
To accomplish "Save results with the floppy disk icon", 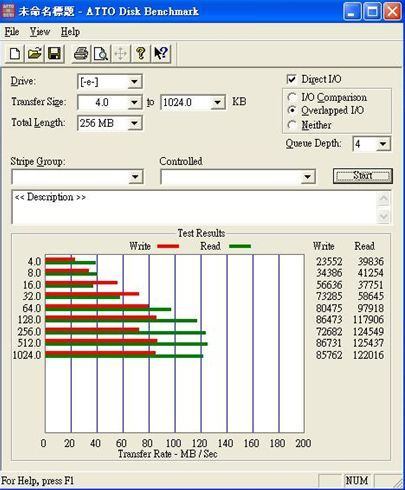I will [x=54, y=54].
